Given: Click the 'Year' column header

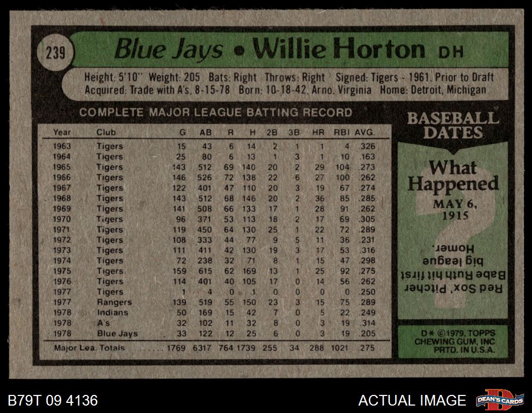Looking at the screenshot, I should coord(62,132).
